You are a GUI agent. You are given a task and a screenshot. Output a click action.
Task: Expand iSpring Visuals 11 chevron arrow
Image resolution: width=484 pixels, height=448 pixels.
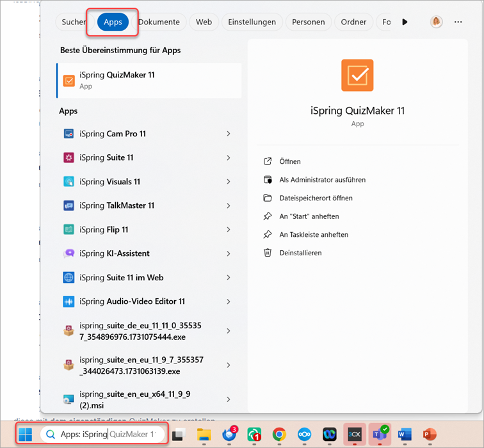(x=229, y=182)
